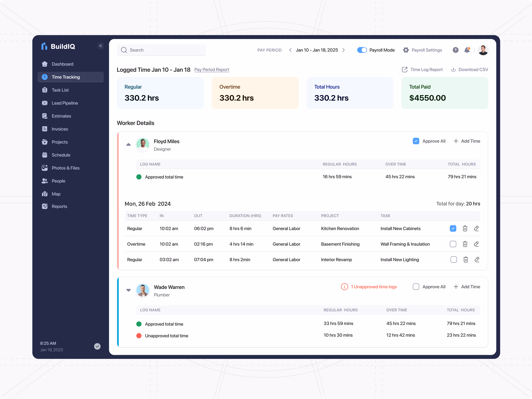
Task: Go to next pay period arrow
Action: point(344,50)
